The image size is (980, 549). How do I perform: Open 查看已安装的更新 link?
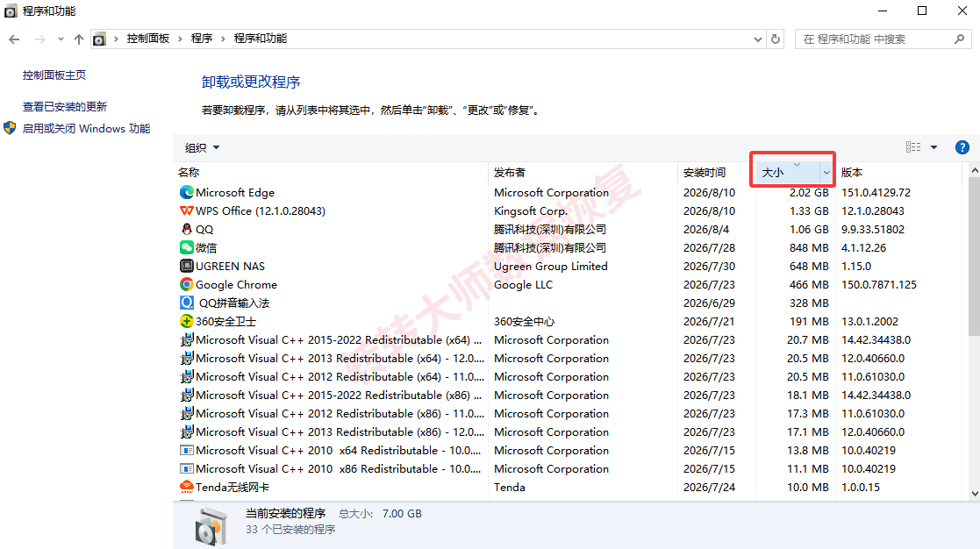[65, 107]
